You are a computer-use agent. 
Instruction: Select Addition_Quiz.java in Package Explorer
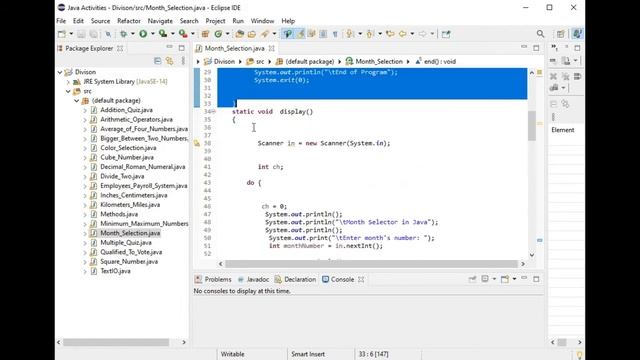coord(126,110)
